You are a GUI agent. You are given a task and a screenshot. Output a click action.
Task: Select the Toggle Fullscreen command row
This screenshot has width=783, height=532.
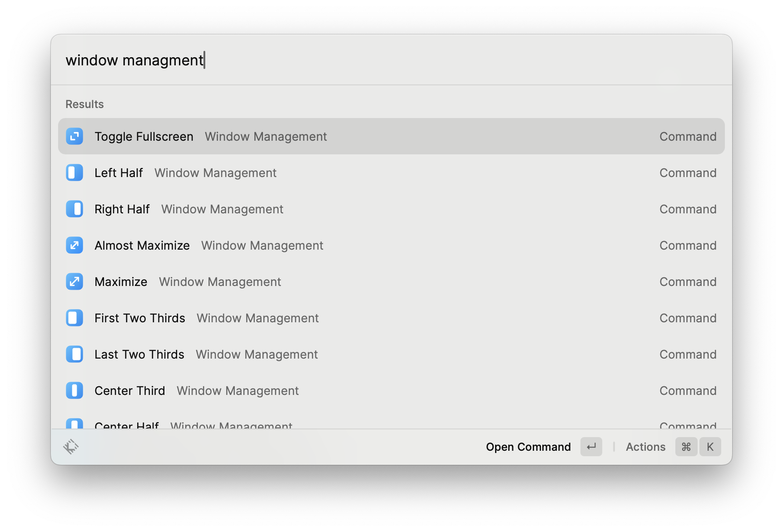point(391,136)
